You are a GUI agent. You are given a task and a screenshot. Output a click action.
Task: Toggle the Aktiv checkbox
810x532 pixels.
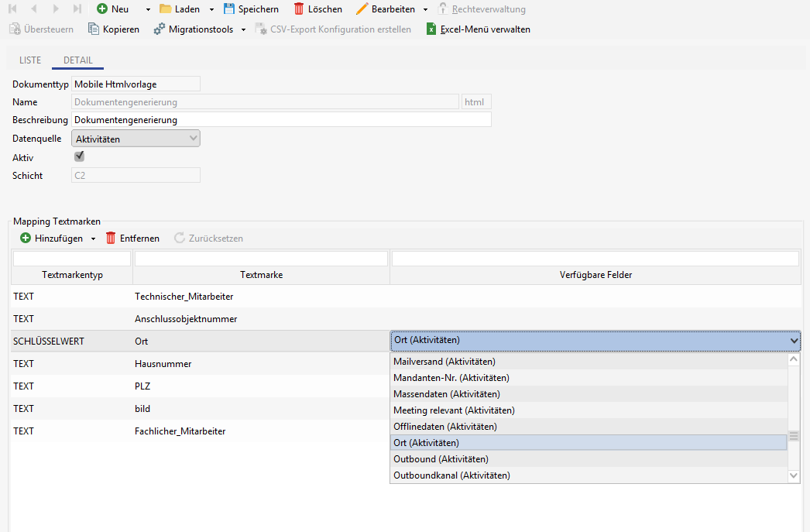(x=78, y=156)
